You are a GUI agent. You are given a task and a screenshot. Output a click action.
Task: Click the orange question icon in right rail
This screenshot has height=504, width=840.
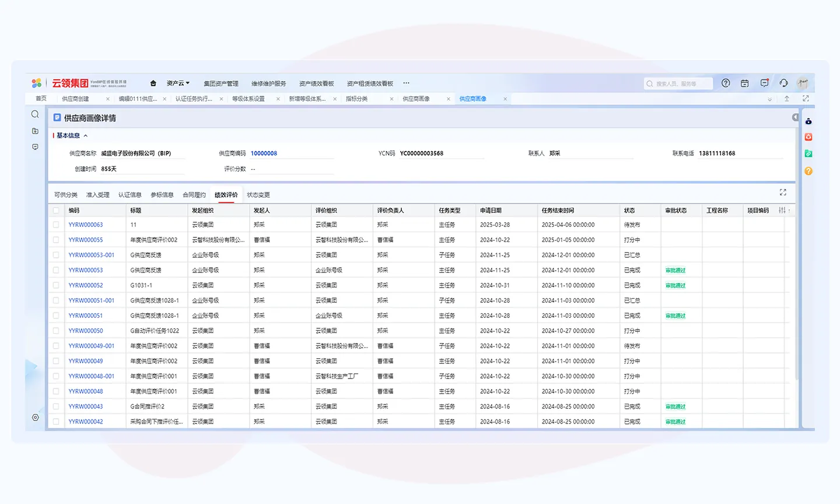[x=808, y=171]
